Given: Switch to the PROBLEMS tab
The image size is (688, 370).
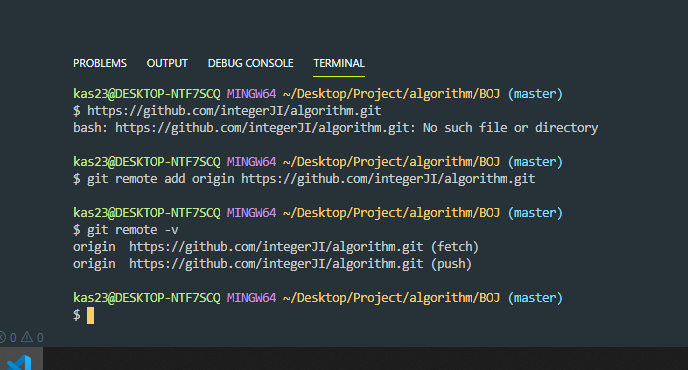Looking at the screenshot, I should point(100,63).
